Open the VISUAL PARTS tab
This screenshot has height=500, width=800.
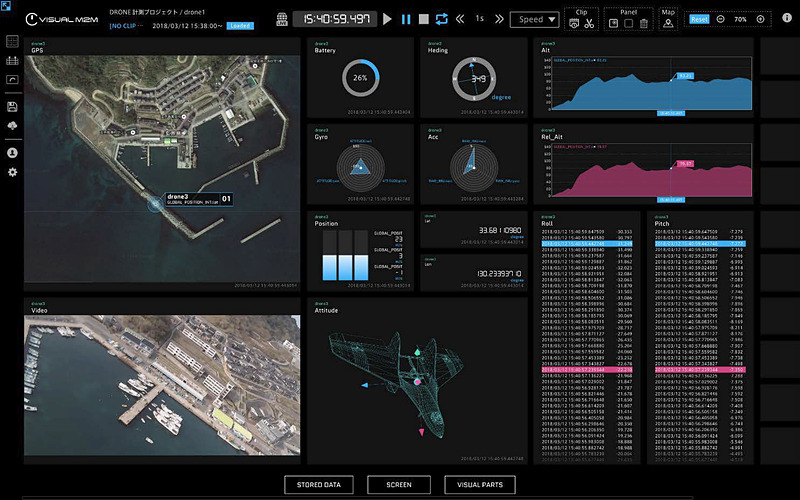(480, 485)
